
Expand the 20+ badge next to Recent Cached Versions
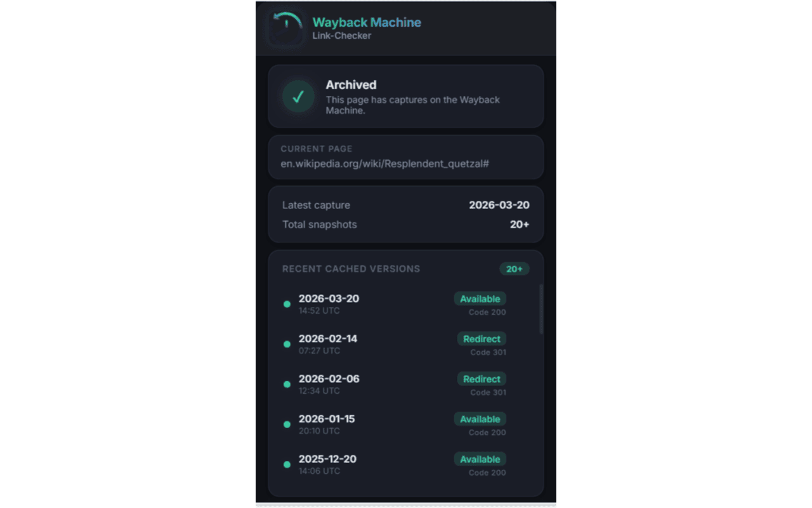point(514,269)
